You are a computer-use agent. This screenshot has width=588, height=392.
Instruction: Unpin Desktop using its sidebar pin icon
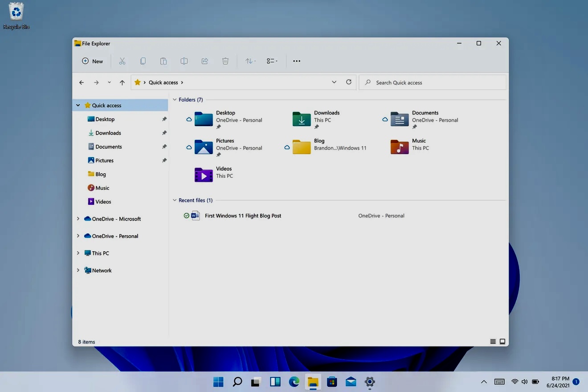pos(164,119)
